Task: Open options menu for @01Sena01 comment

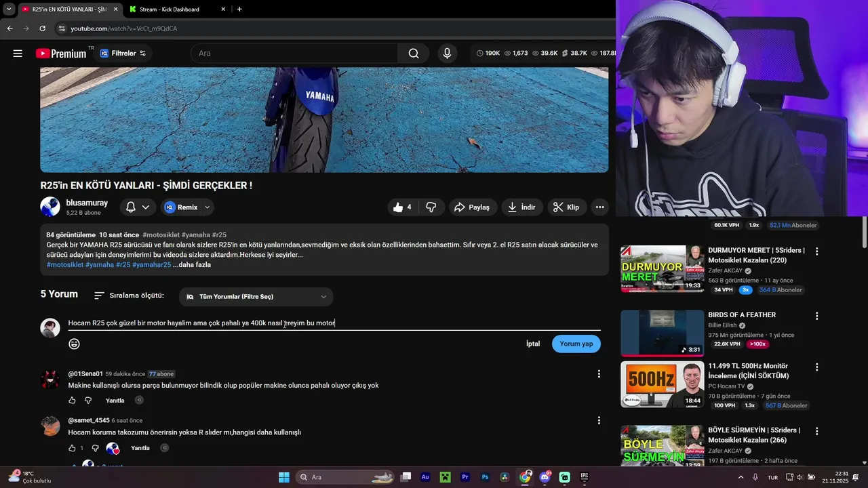Action: [599, 374]
